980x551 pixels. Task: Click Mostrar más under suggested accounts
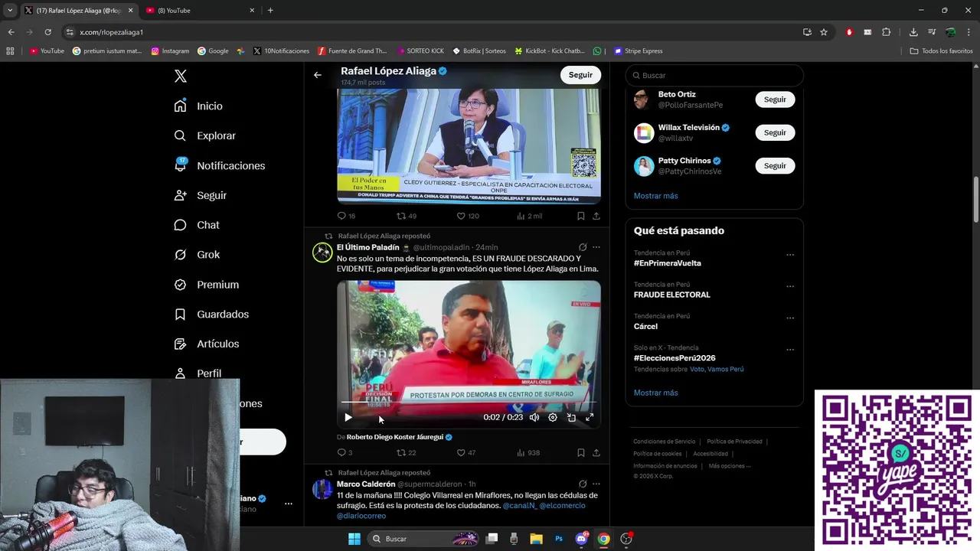(x=655, y=196)
